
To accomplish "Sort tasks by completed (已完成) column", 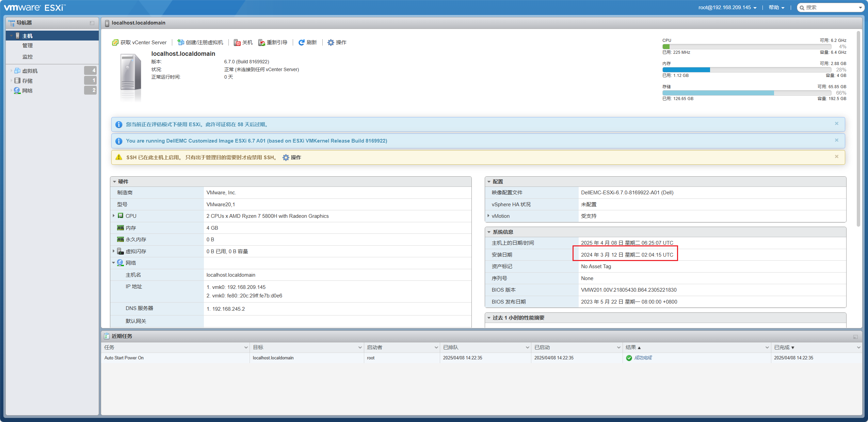I will pyautogui.click(x=782, y=347).
